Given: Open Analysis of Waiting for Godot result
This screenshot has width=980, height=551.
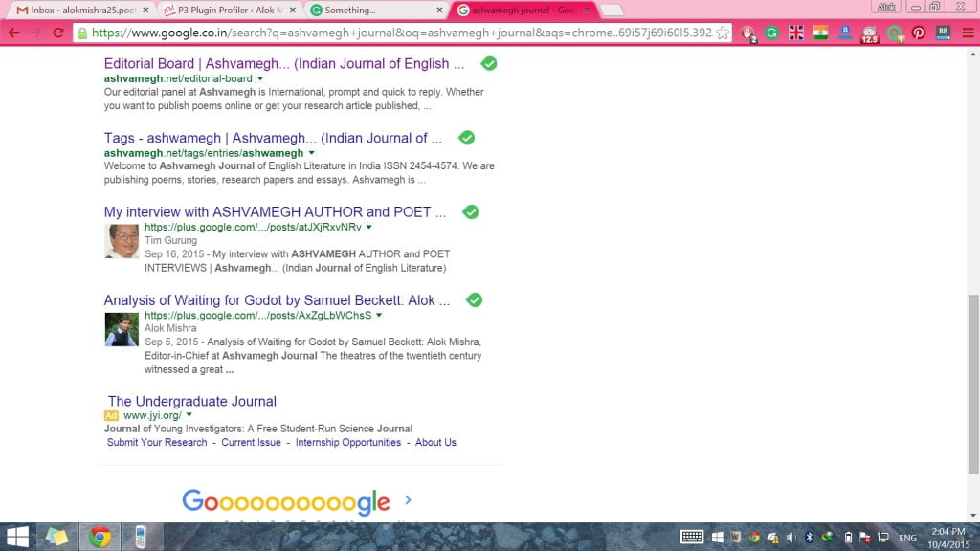Looking at the screenshot, I should pos(277,299).
